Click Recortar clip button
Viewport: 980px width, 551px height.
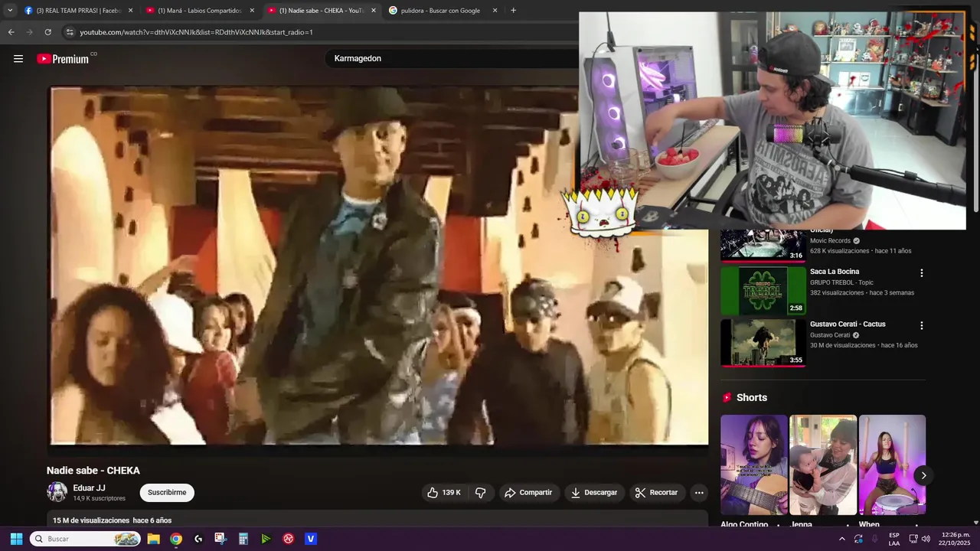pos(658,493)
